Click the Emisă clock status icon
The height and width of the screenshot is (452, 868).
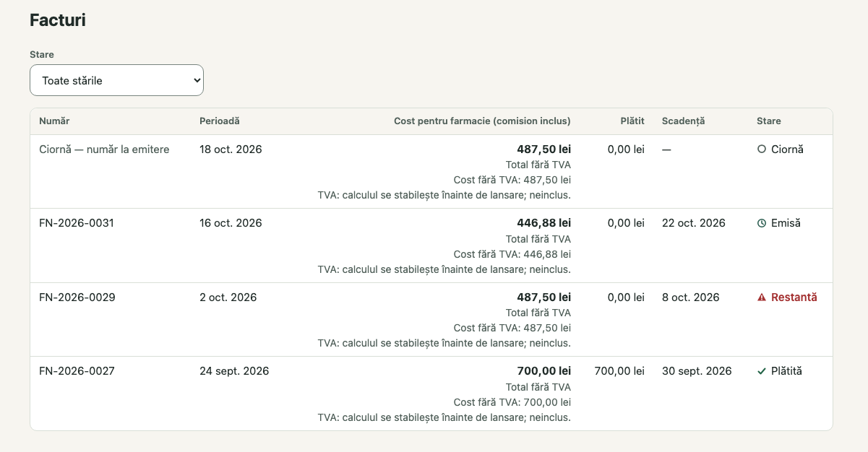click(761, 224)
